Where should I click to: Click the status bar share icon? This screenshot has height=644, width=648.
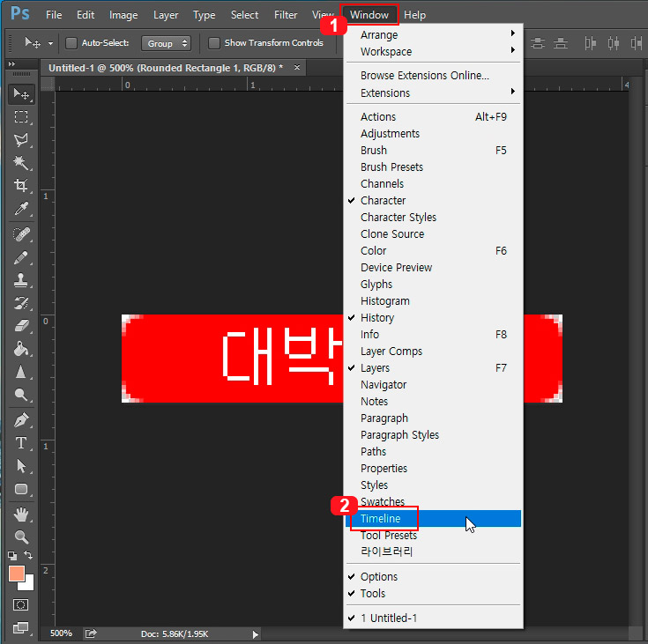[x=91, y=633]
